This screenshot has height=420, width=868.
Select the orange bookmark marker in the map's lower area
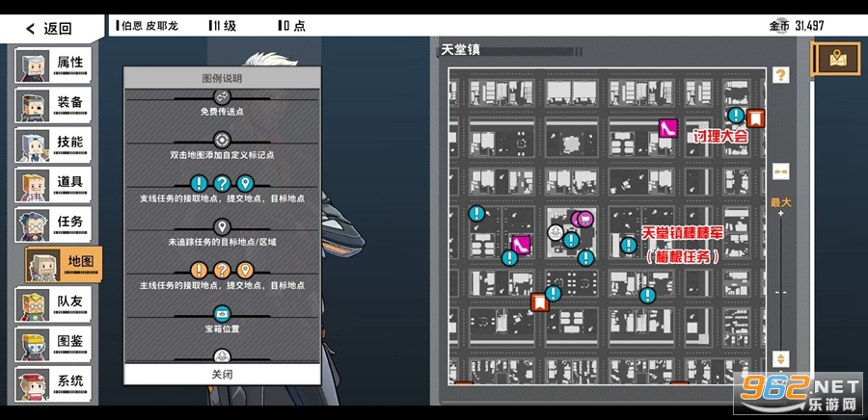click(540, 302)
